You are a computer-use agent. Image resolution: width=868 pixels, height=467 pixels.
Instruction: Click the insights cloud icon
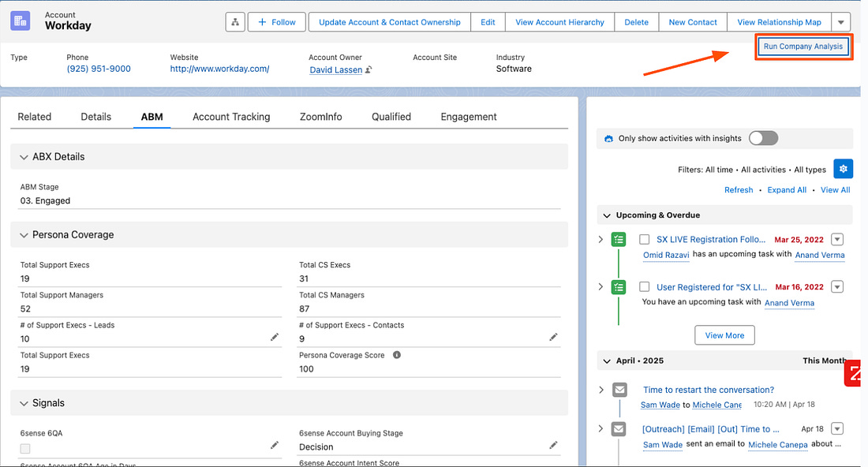[x=608, y=139]
